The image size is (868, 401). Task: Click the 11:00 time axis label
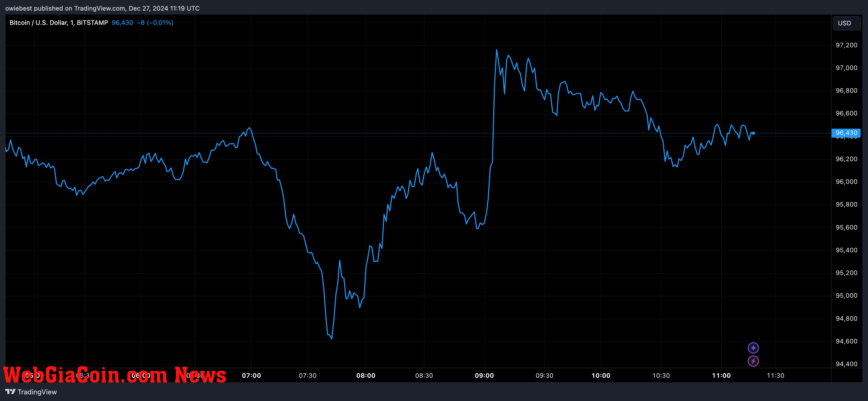point(721,376)
